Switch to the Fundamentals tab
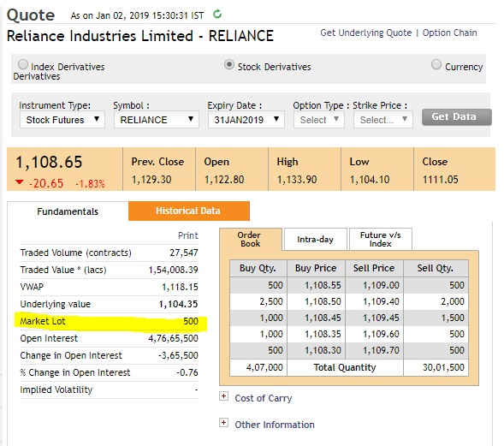This screenshot has height=446, width=504. [68, 211]
